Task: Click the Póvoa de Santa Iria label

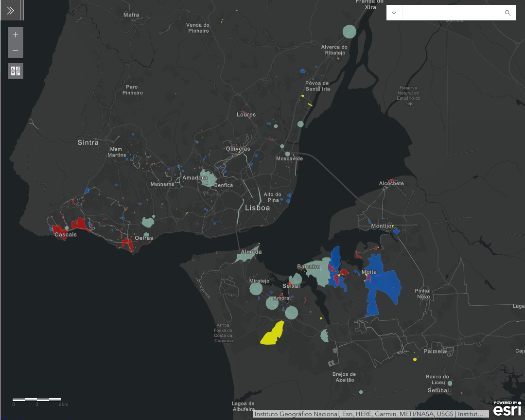Action: (317, 86)
